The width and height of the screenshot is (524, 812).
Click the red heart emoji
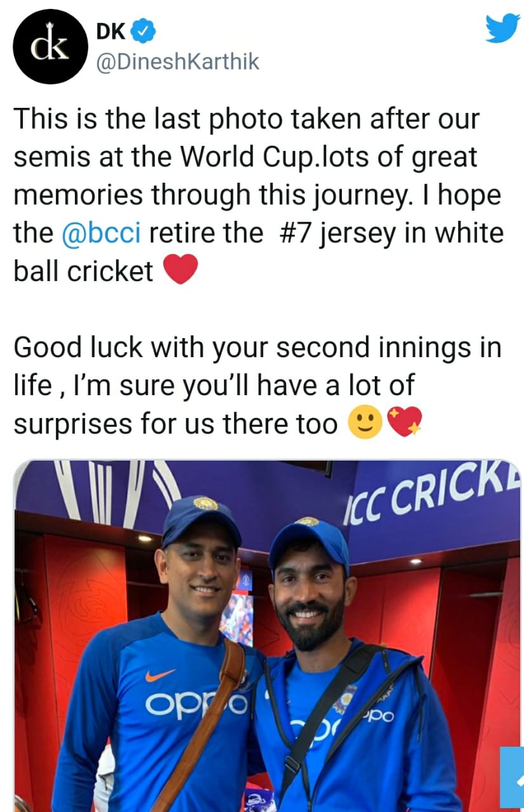coord(181,271)
